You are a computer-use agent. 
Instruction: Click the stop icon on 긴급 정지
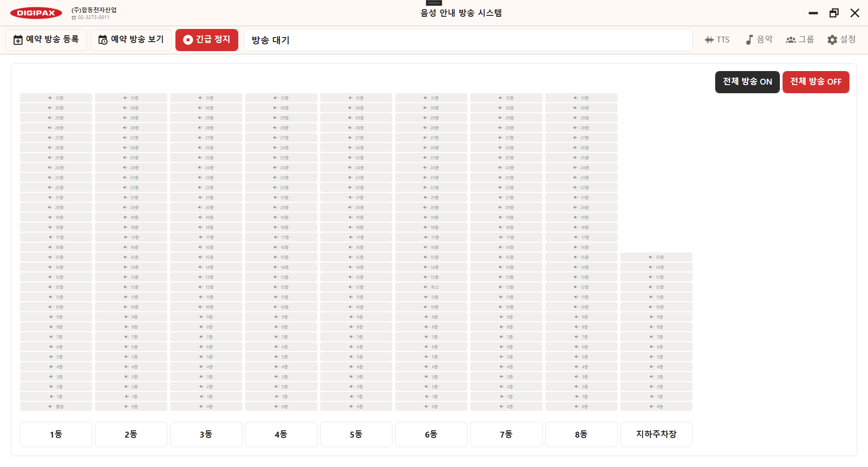[x=188, y=40]
